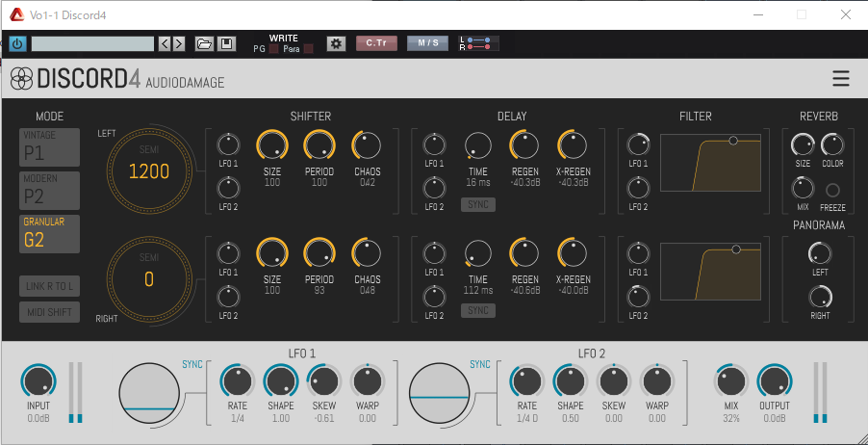This screenshot has width=868, height=445.
Task: Click LFO 2 WARP knob
Action: click(x=657, y=381)
